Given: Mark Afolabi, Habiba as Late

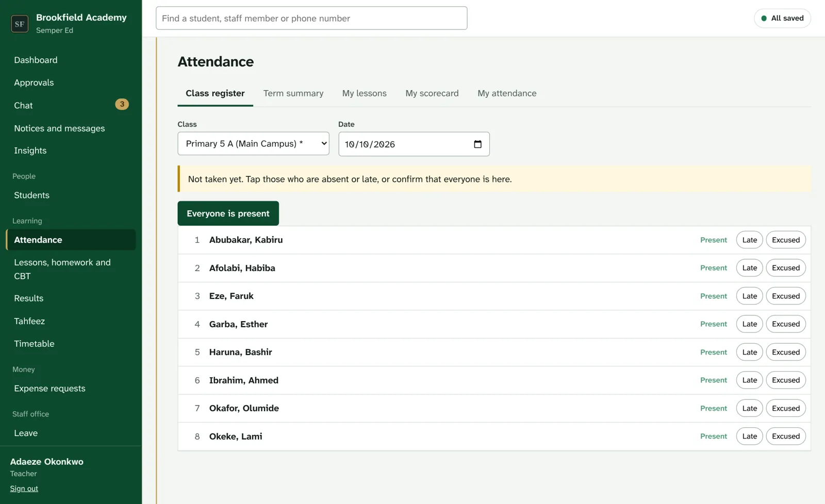Looking at the screenshot, I should [x=749, y=268].
